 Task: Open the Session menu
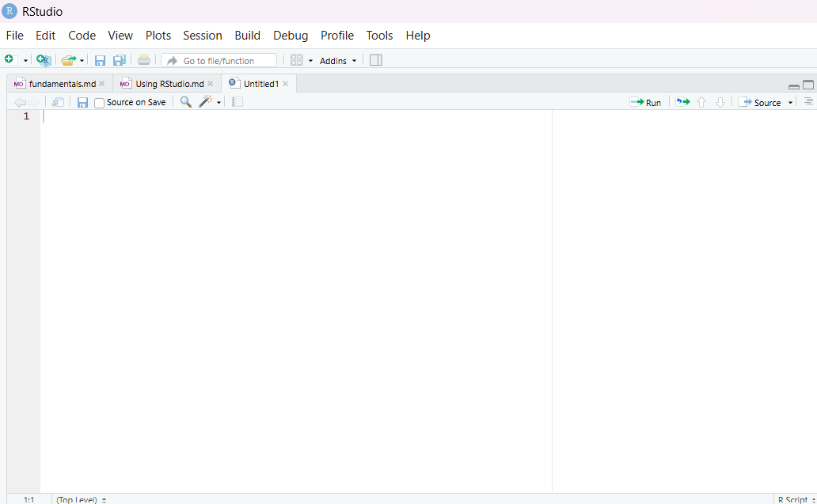[202, 36]
